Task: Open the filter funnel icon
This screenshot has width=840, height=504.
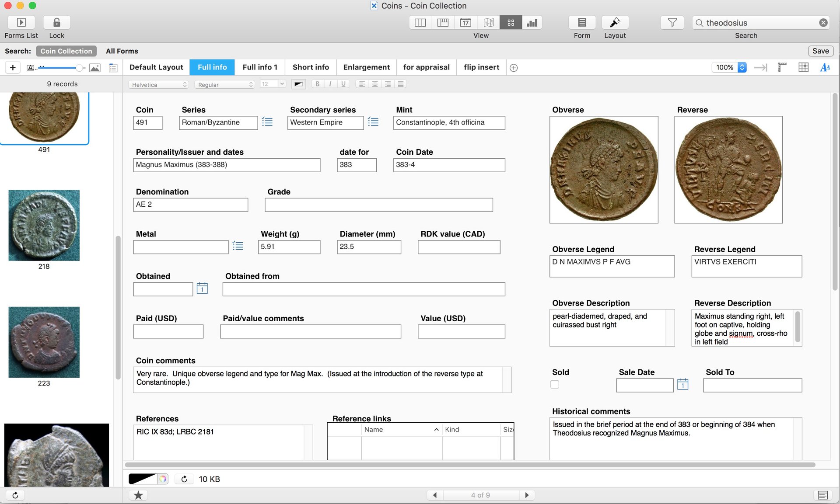Action: tap(672, 22)
